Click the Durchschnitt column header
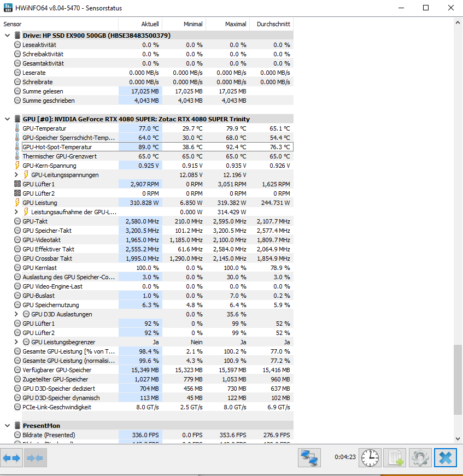This screenshot has width=463, height=476. (271, 24)
